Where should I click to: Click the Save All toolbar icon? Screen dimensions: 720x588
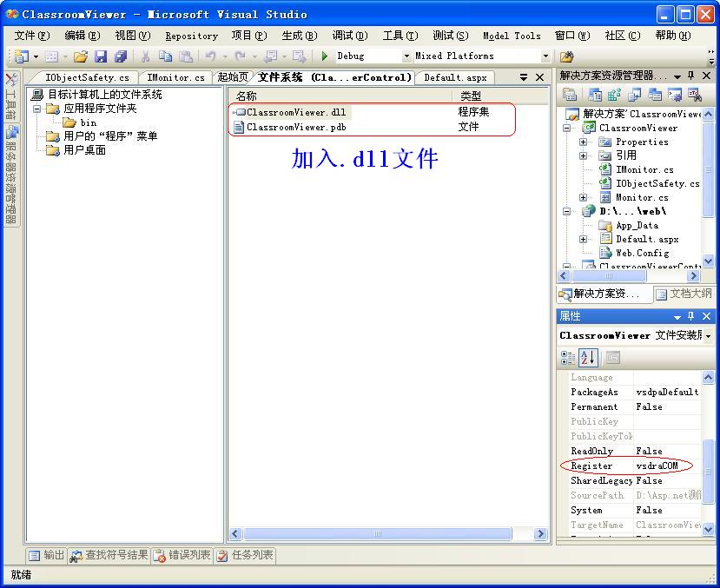pos(121,56)
